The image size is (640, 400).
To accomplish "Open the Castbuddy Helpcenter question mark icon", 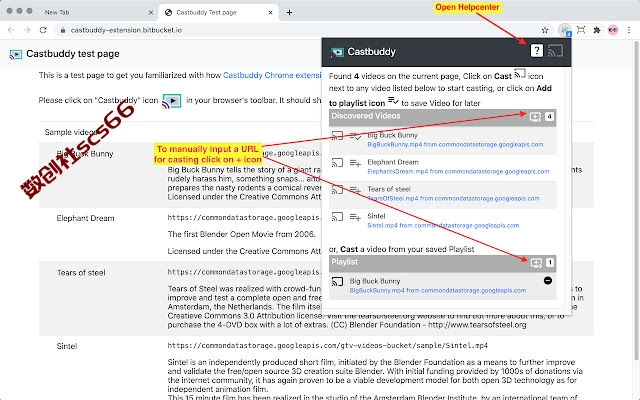I will 536,51.
